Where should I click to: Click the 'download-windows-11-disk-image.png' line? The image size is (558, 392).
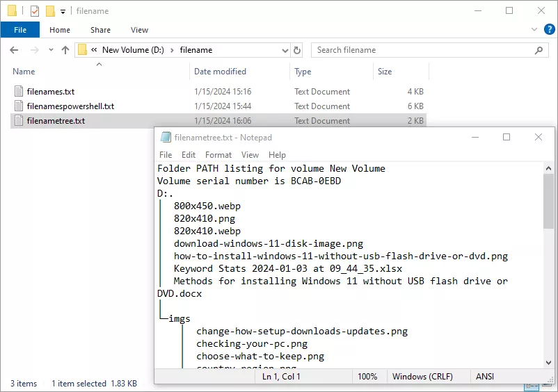coord(269,244)
